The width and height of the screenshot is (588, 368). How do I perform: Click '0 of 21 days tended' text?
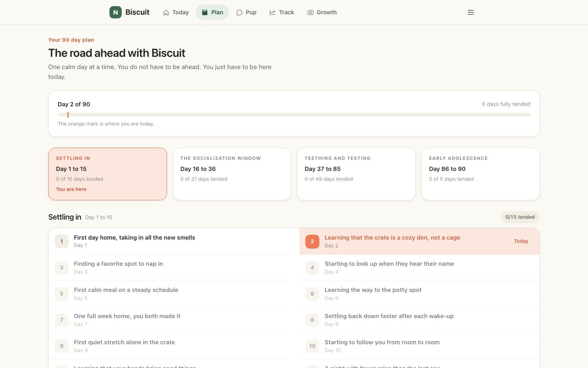[204, 179]
